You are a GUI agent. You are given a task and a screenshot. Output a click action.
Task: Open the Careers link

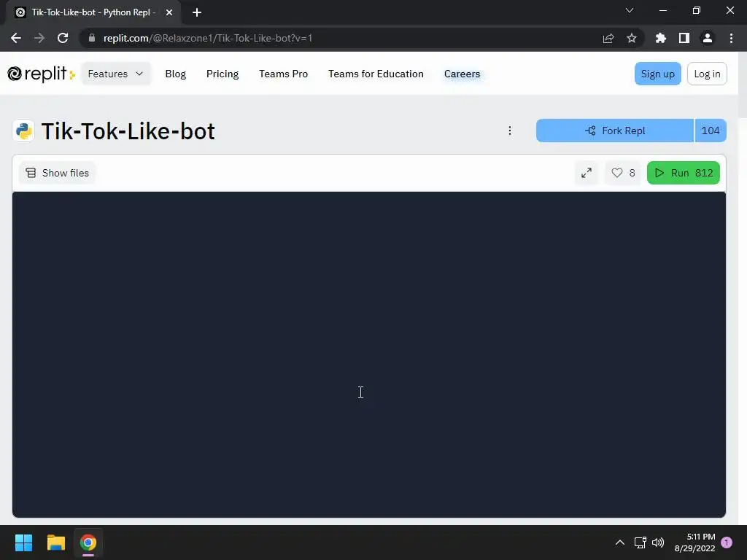tap(462, 74)
